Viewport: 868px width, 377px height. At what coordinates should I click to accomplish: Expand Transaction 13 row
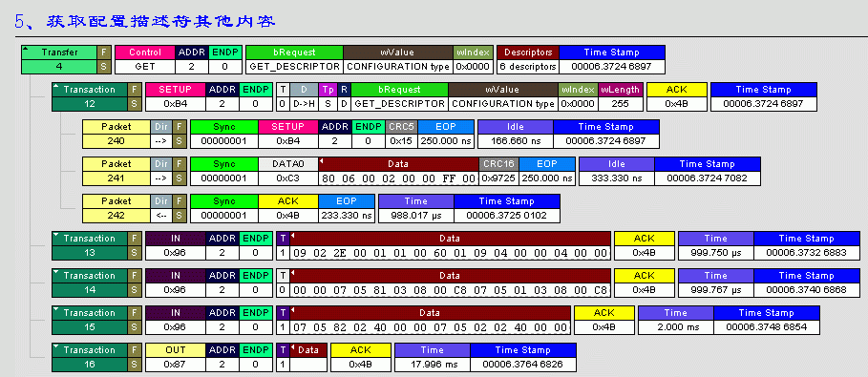pos(56,235)
